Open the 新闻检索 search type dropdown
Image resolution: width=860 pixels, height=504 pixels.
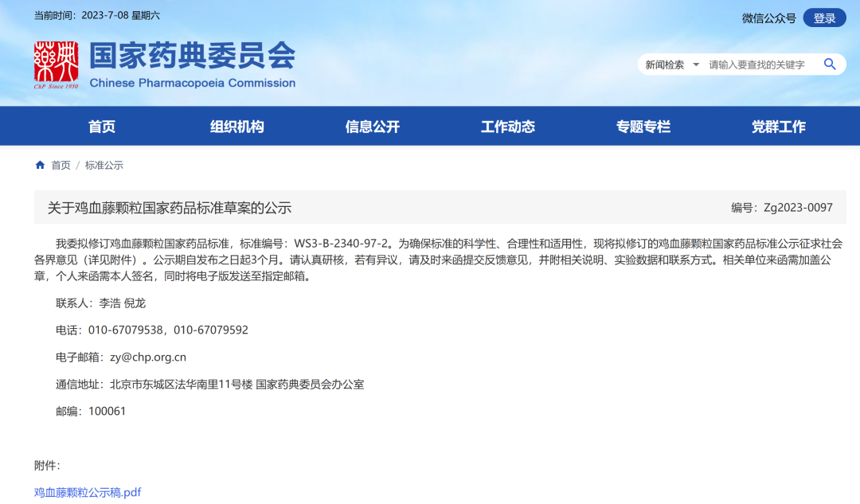pos(672,64)
